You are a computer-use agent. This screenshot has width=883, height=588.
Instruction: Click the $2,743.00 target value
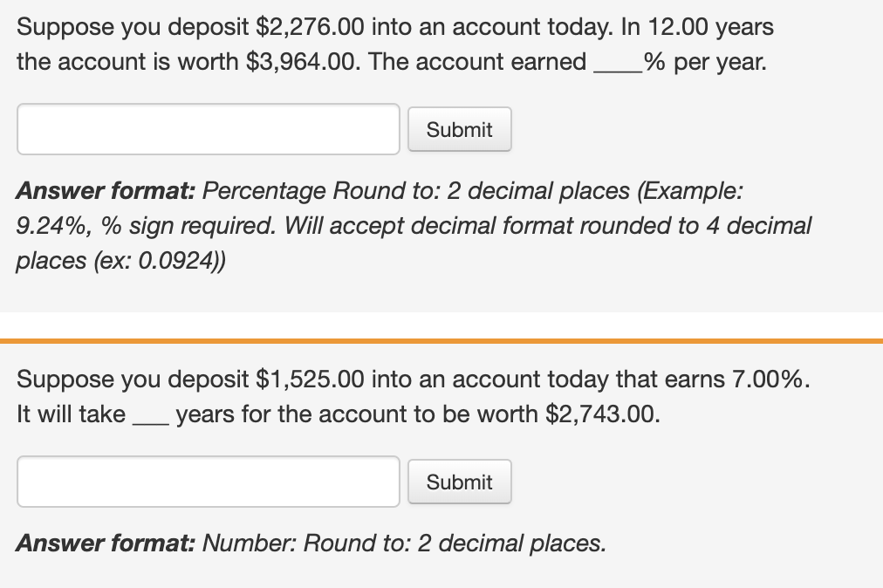599,414
